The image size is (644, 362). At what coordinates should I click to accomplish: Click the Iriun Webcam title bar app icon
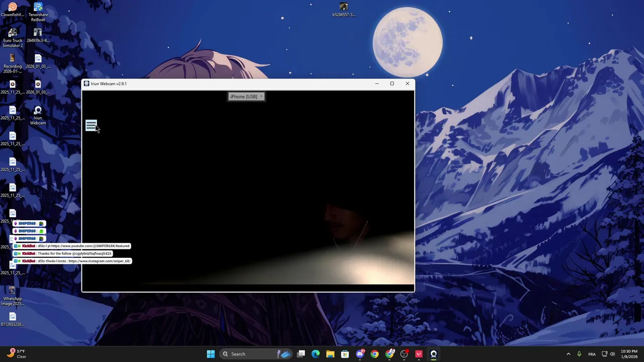click(87, 83)
